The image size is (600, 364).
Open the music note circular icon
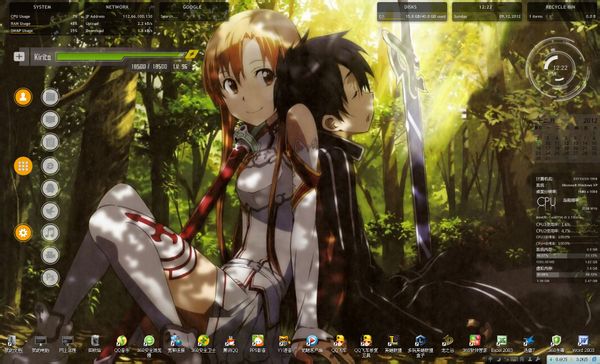[x=50, y=233]
